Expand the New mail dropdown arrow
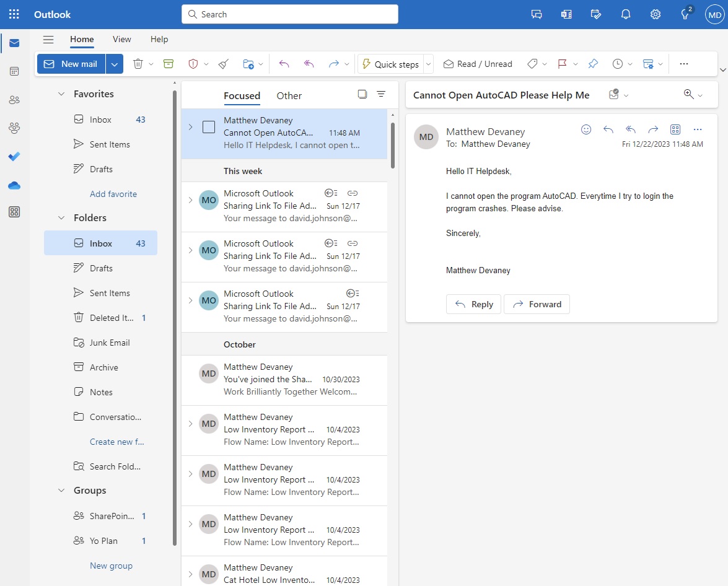The width and height of the screenshot is (728, 586). 115,63
